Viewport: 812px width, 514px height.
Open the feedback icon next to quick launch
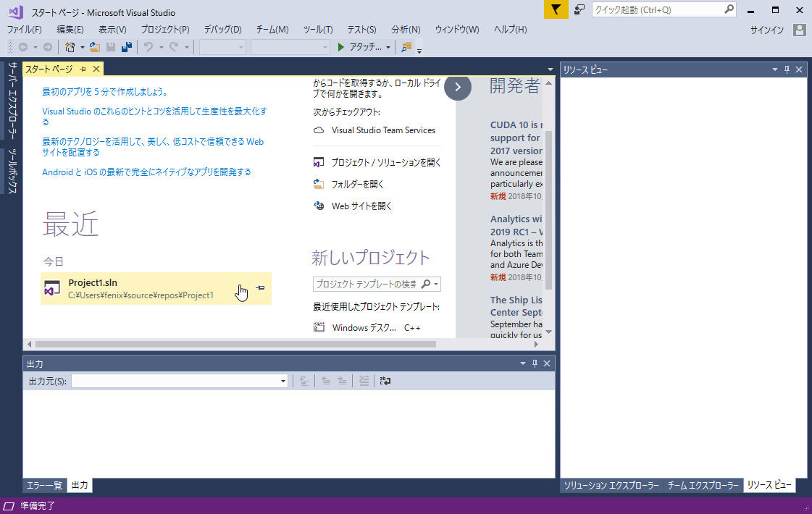(x=579, y=10)
